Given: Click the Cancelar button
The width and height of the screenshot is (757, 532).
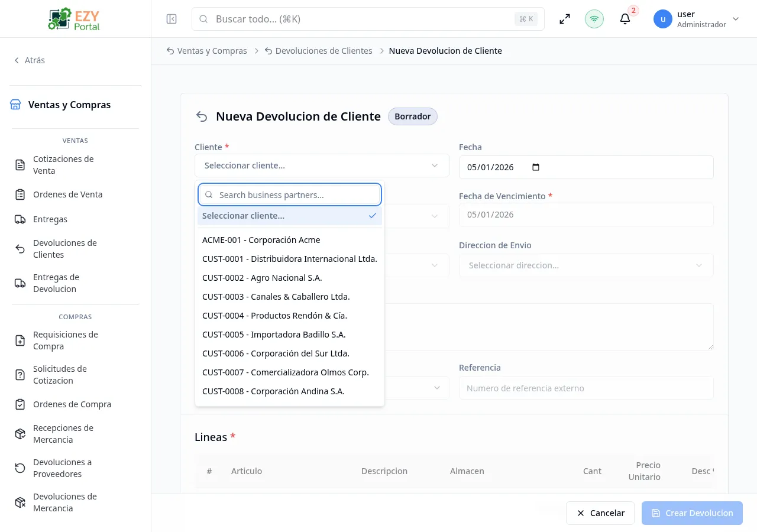Looking at the screenshot, I should (x=600, y=513).
